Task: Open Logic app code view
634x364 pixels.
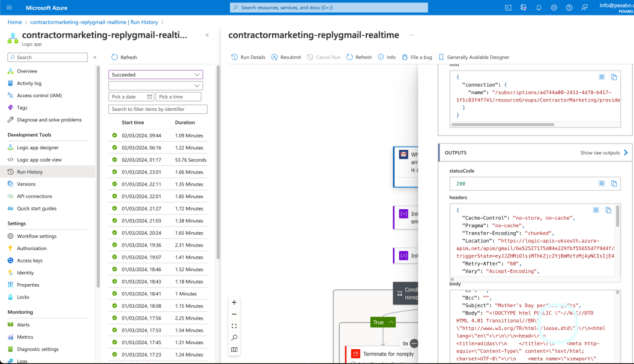Action: click(39, 160)
